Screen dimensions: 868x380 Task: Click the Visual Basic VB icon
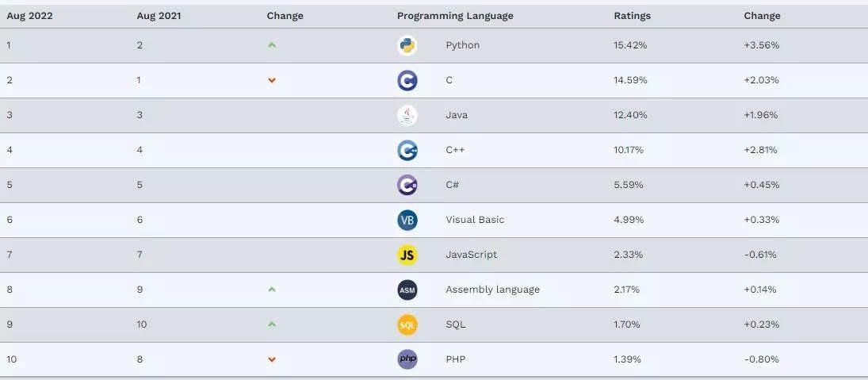point(407,220)
